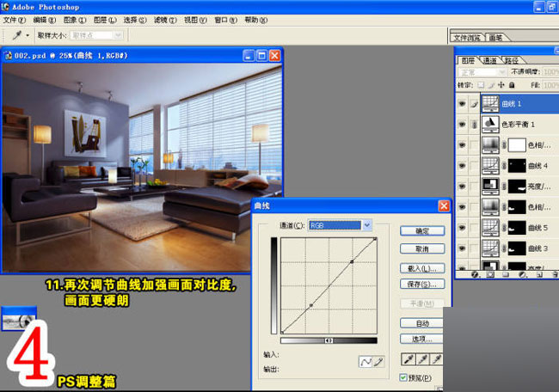The height and width of the screenshot is (392, 559).
Task: Open the 通道(C) RGB channel dropdown in Curves
Action: click(340, 225)
